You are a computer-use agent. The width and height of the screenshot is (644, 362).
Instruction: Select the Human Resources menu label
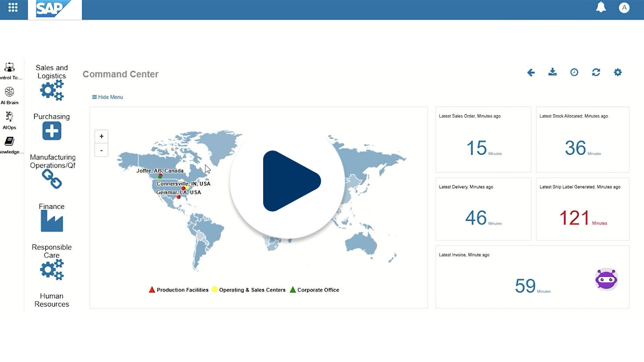(52, 300)
